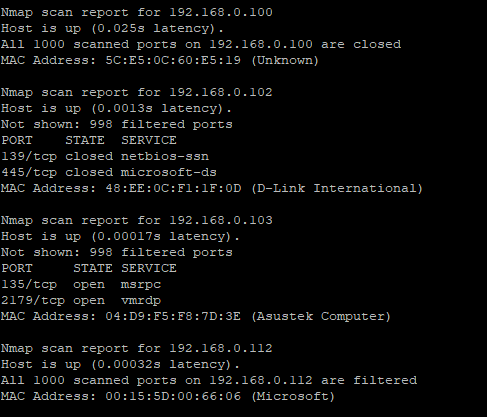Click the IP address 192.168.0.112 in last report header
This screenshot has height=417, width=487.
point(221,348)
